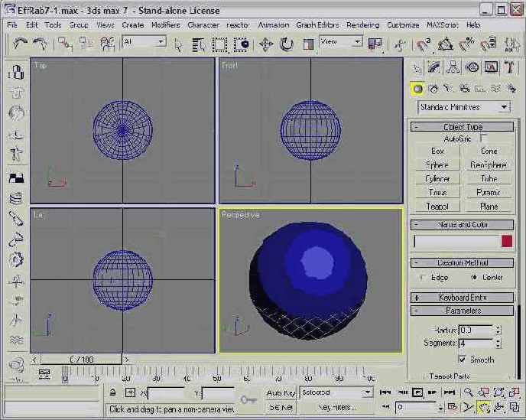Click the object name input field
Screen dimensions: 526x420
[456, 241]
